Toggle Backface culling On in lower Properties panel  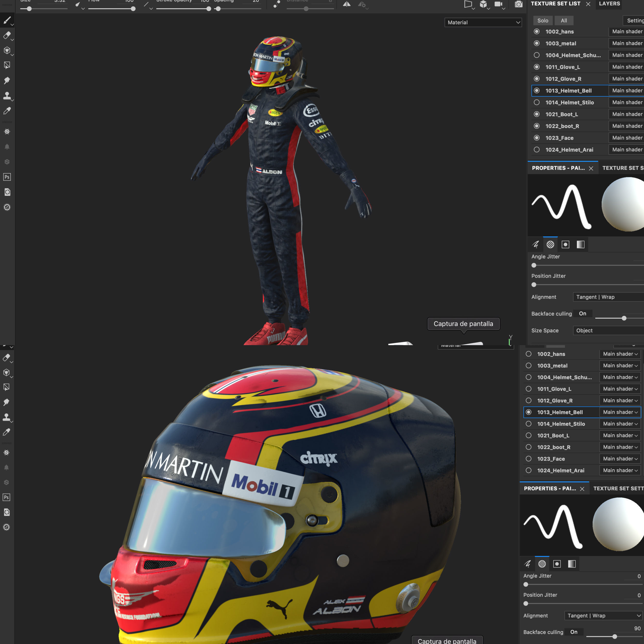[x=574, y=632]
